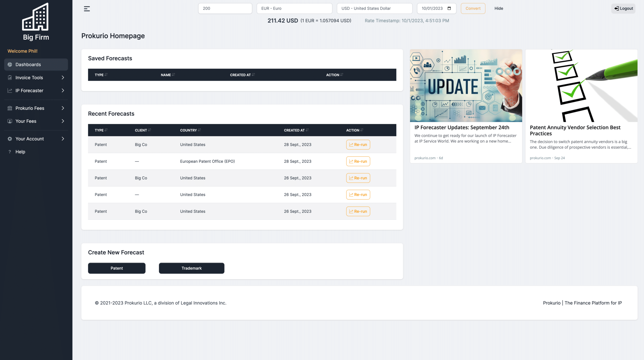Hide the currency converter bar
The width and height of the screenshot is (644, 360).
[499, 9]
